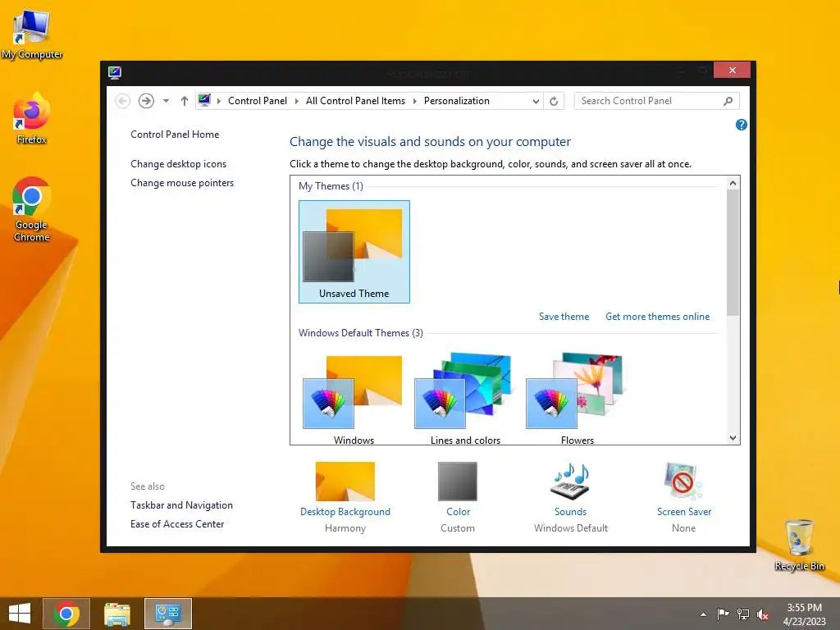Viewport: 840px width, 630px height.
Task: Open Ease of Access Center link
Action: click(177, 524)
